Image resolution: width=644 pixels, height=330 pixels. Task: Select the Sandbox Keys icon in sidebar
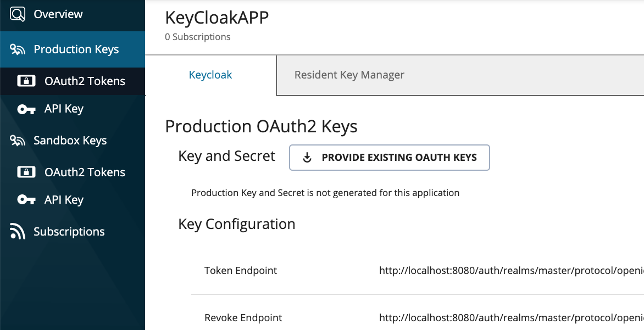click(x=16, y=140)
